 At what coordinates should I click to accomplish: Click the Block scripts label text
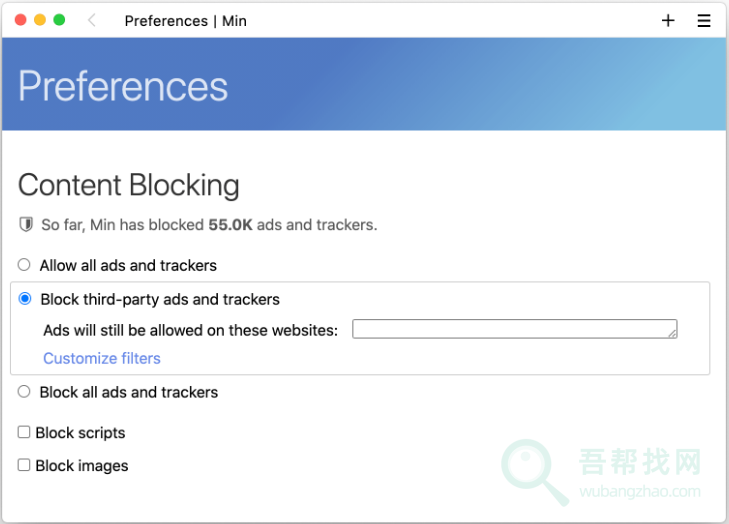tap(80, 433)
